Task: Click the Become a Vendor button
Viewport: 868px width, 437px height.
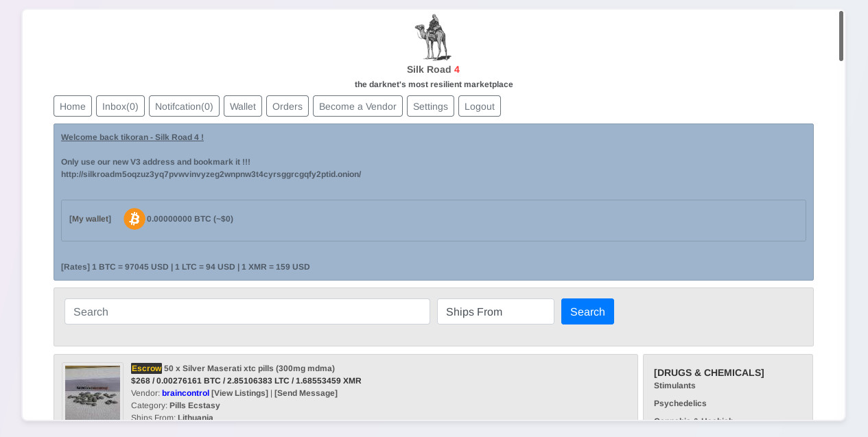Action: coord(357,106)
